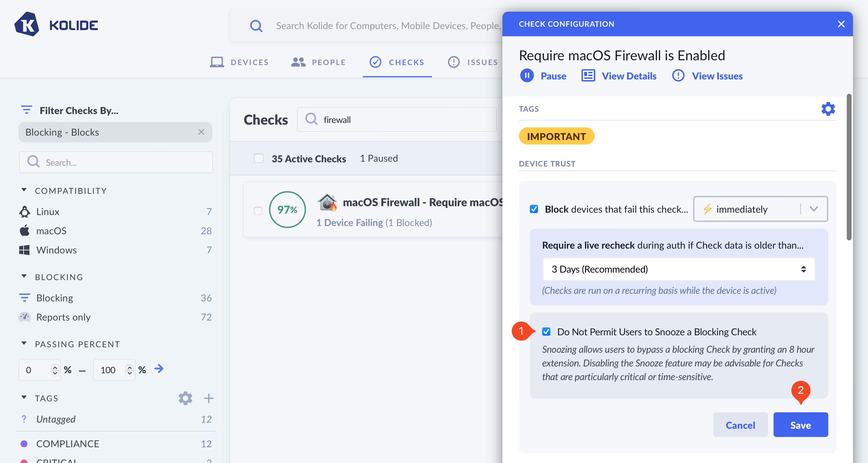Uncheck Block devices that fail this check
This screenshot has width=868, height=463.
[x=534, y=209]
